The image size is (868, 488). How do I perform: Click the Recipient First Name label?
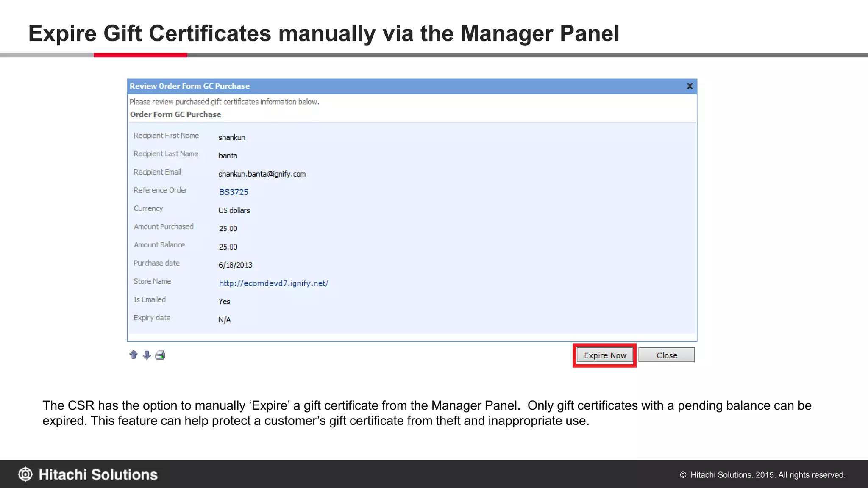click(x=166, y=136)
